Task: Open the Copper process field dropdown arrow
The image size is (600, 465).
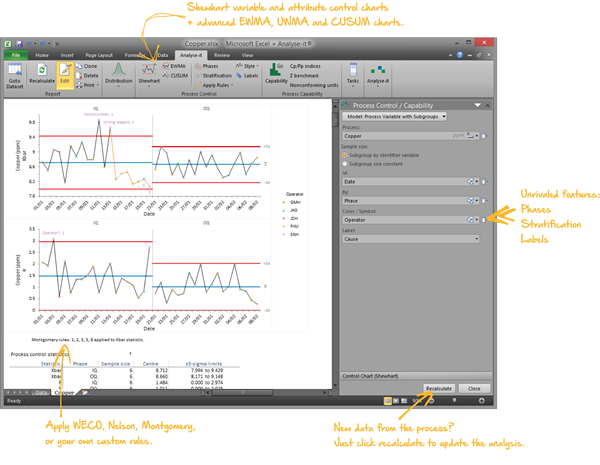Action: [x=477, y=136]
